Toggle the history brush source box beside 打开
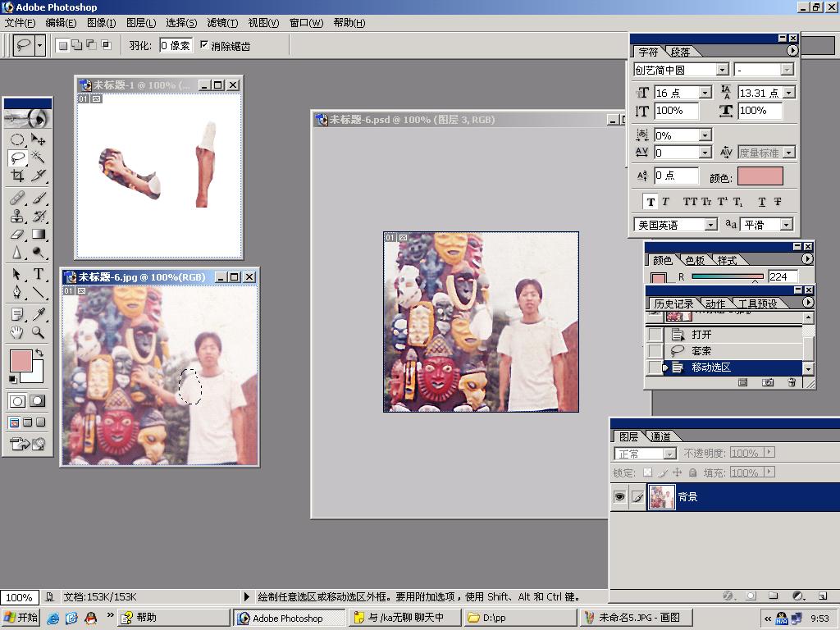Screen dimensions: 840x630 pyautogui.click(x=655, y=335)
